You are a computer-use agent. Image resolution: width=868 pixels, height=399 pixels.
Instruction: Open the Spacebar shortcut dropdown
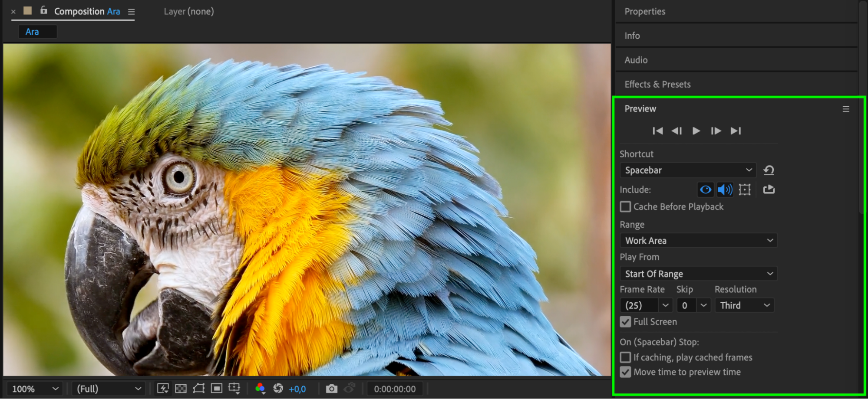click(688, 170)
